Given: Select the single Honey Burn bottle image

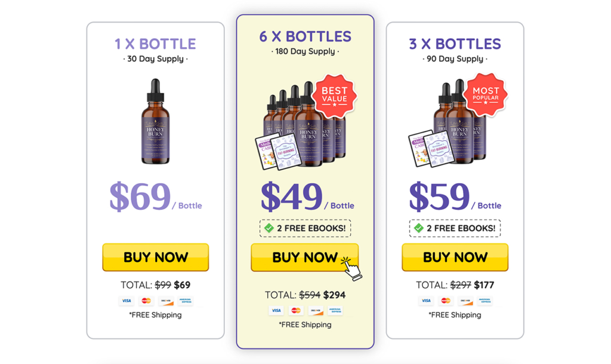Looking at the screenshot, I should (x=155, y=122).
